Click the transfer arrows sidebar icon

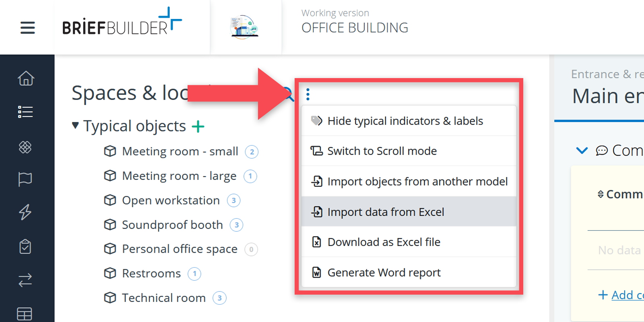pyautogui.click(x=25, y=280)
